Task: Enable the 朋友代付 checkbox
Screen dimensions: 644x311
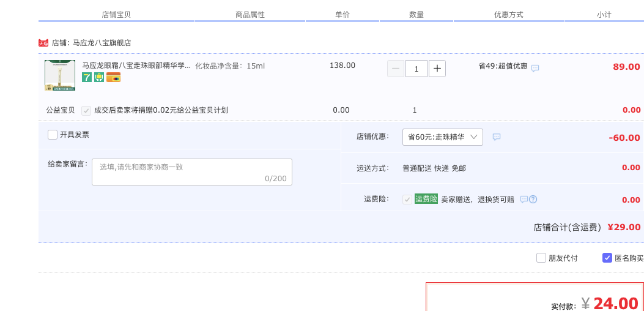Action: pos(541,258)
